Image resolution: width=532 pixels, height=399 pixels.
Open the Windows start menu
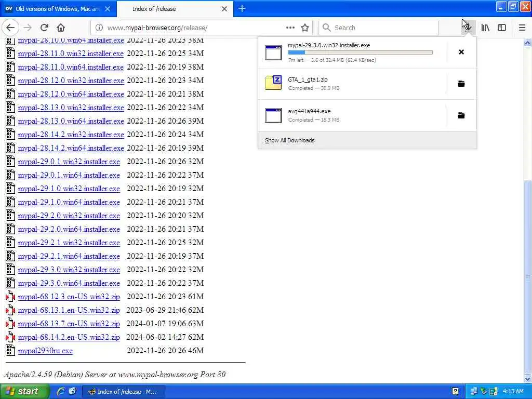coord(24,392)
